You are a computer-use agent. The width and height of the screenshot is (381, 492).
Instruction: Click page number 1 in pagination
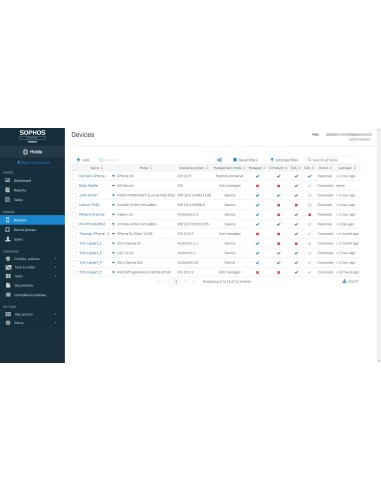(176, 282)
